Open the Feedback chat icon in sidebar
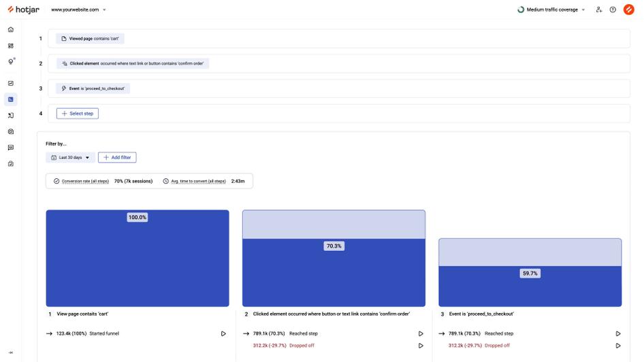The height and width of the screenshot is (362, 644). [x=11, y=148]
